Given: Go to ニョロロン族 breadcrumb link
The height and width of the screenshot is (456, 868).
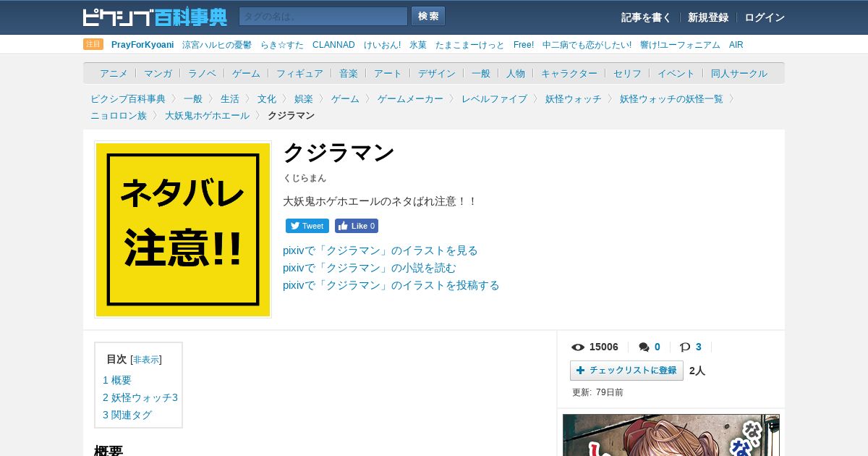Looking at the screenshot, I should point(119,115).
